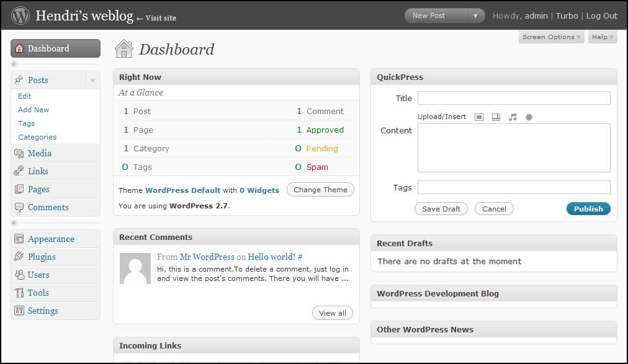Open the Hello world! # post link

[x=275, y=257]
